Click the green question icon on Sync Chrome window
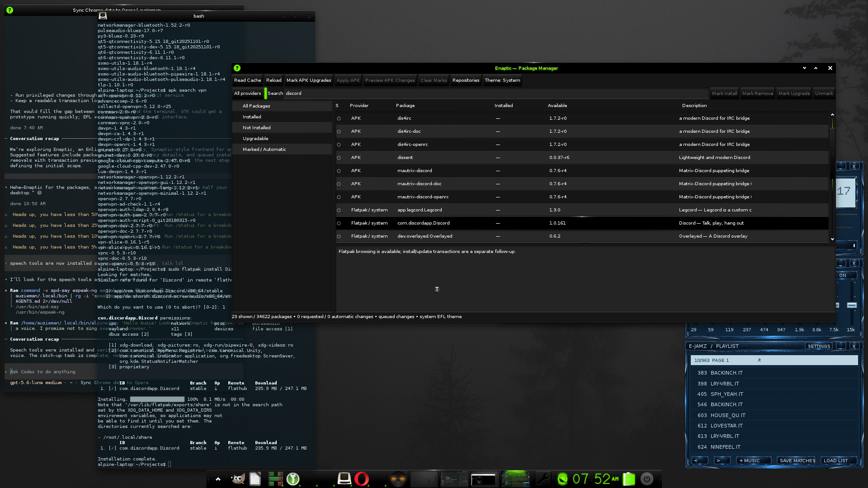 click(x=10, y=10)
